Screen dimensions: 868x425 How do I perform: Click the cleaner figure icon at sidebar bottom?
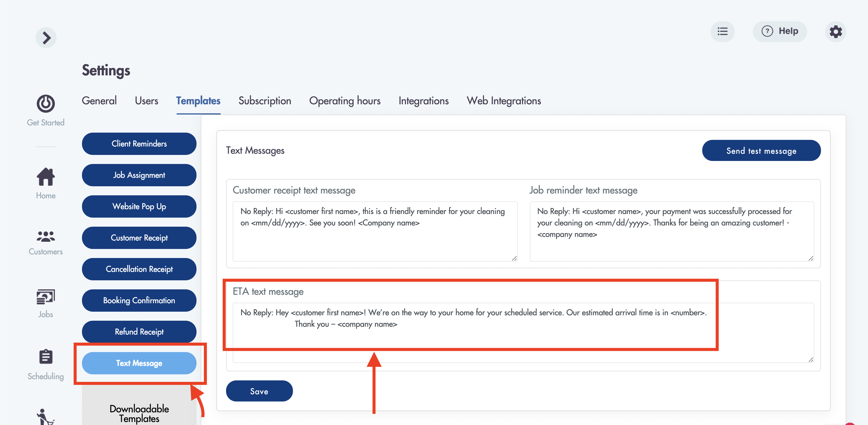[x=46, y=417]
